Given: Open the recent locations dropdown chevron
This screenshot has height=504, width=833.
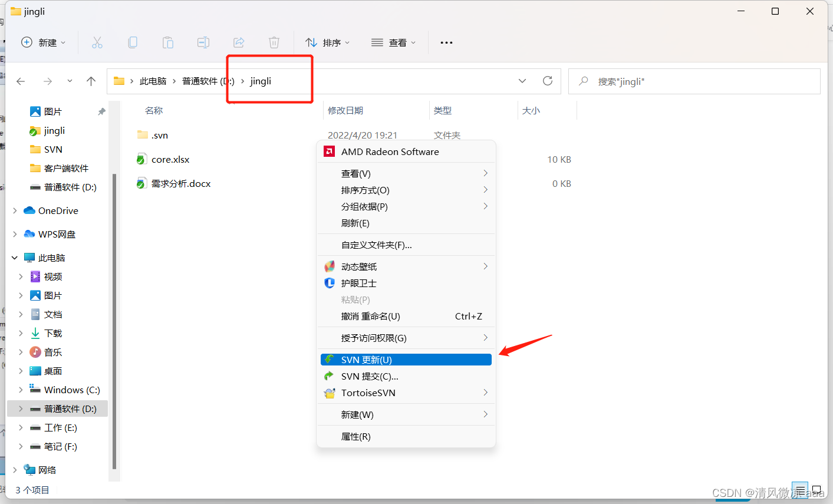Looking at the screenshot, I should (x=70, y=81).
